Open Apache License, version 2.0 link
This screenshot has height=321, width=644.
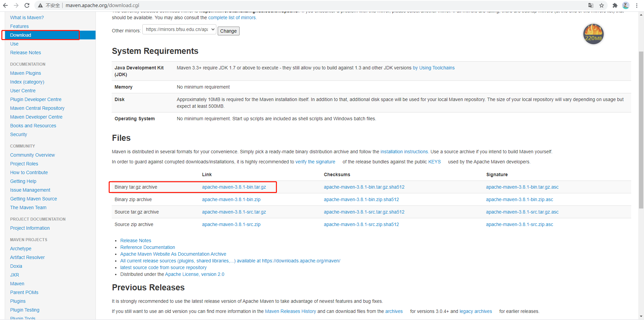(194, 274)
